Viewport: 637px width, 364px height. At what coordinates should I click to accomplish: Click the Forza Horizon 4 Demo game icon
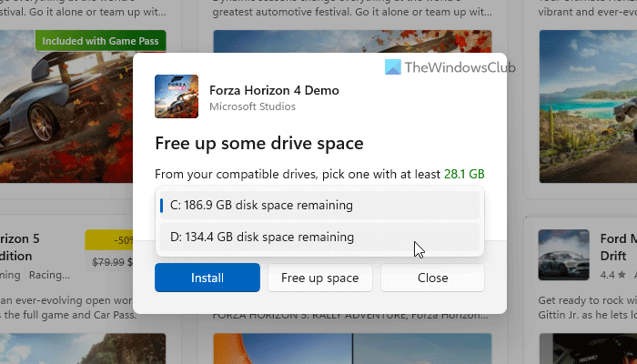(x=175, y=95)
